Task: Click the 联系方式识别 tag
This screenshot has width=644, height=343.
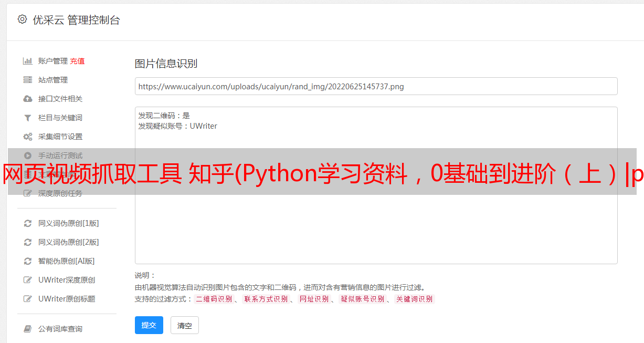Action: 266,299
